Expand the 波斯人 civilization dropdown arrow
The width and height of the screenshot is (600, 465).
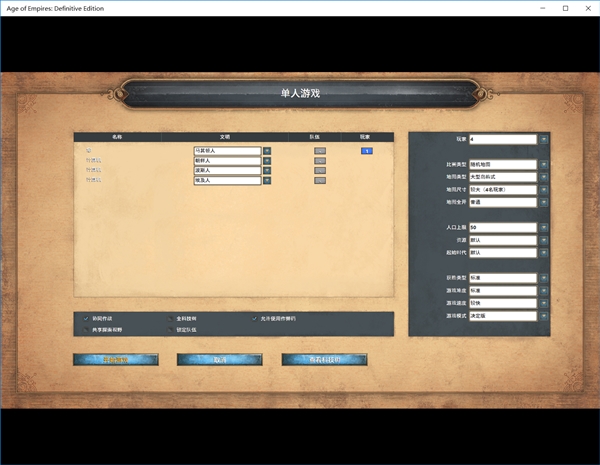(x=267, y=171)
